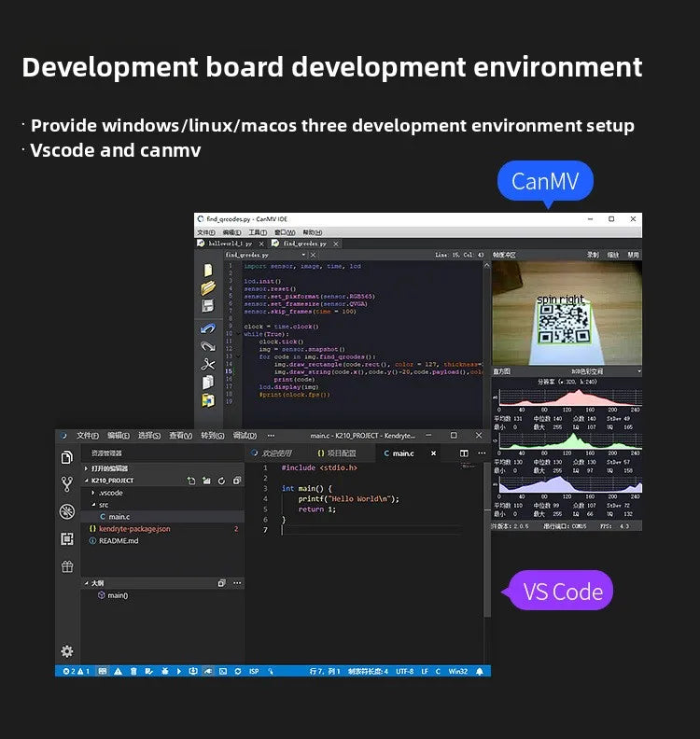700x739 pixels.
Task: Select main() in the outline panel
Action: [162, 595]
